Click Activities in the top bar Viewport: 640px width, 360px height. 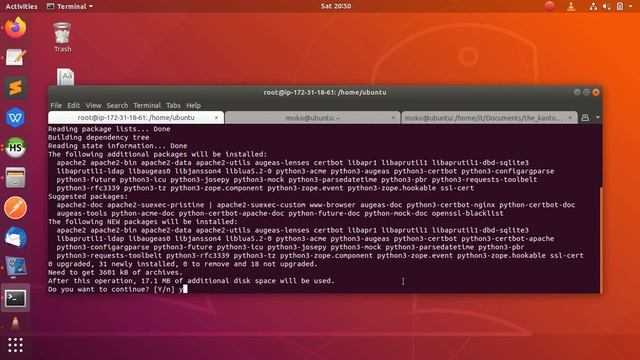21,6
